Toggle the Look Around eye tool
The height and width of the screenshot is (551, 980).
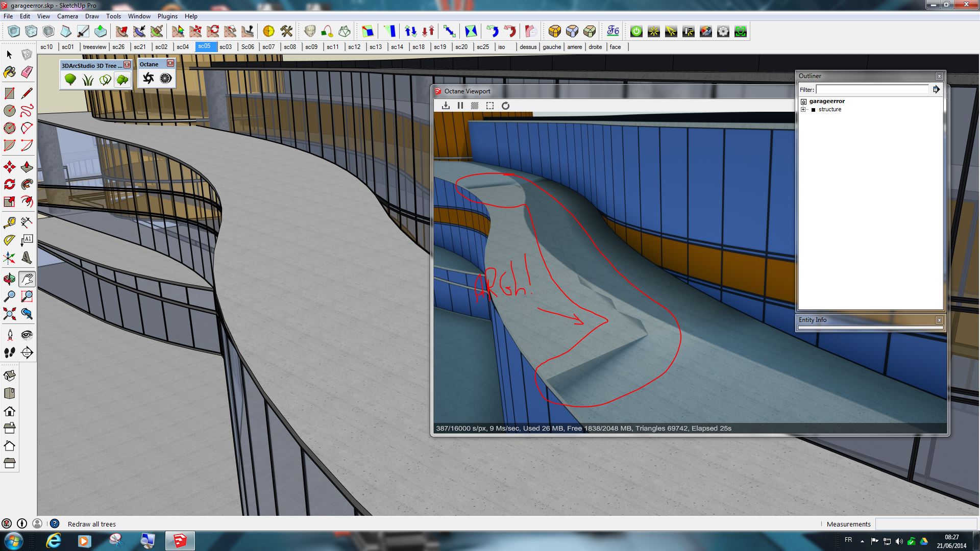tap(27, 335)
